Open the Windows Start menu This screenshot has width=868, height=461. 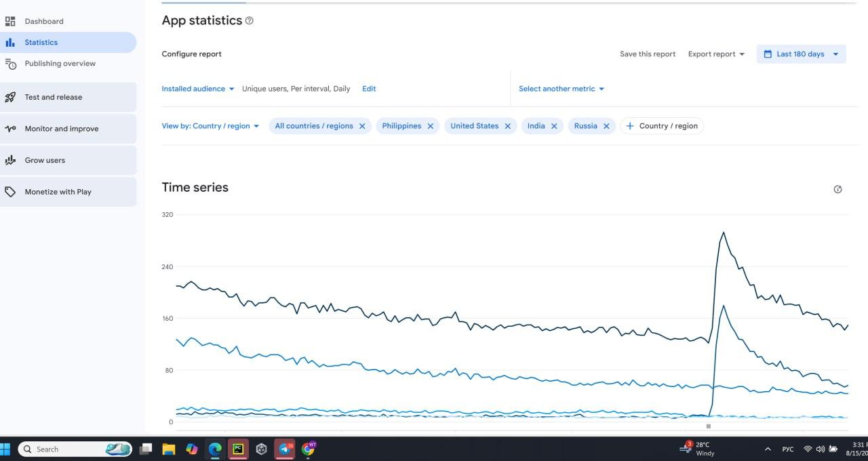point(7,449)
